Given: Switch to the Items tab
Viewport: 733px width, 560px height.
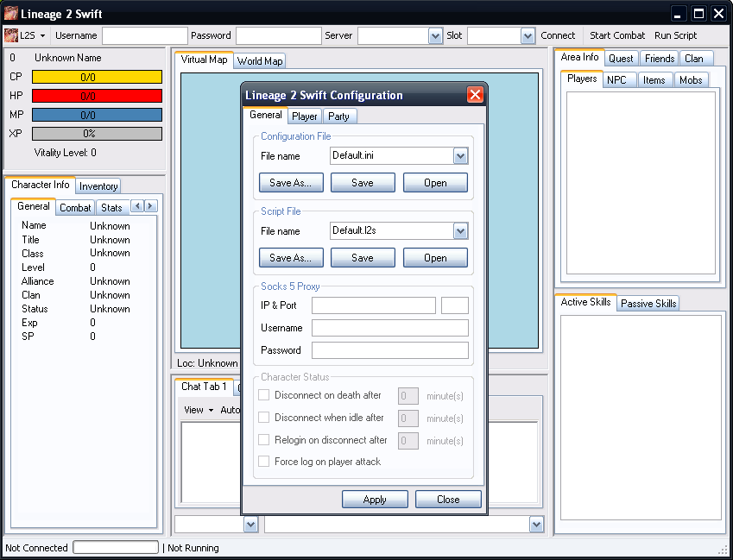Looking at the screenshot, I should tap(654, 80).
